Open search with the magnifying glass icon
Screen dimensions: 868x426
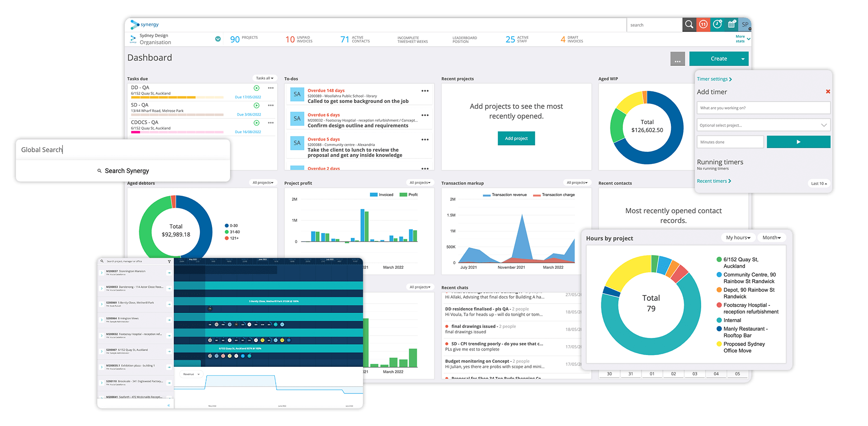coord(689,25)
